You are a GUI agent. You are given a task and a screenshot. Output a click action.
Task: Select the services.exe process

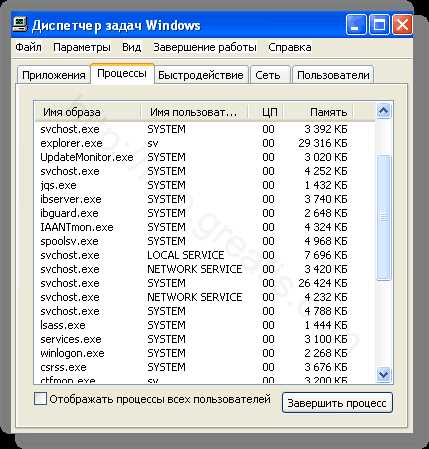205,339
